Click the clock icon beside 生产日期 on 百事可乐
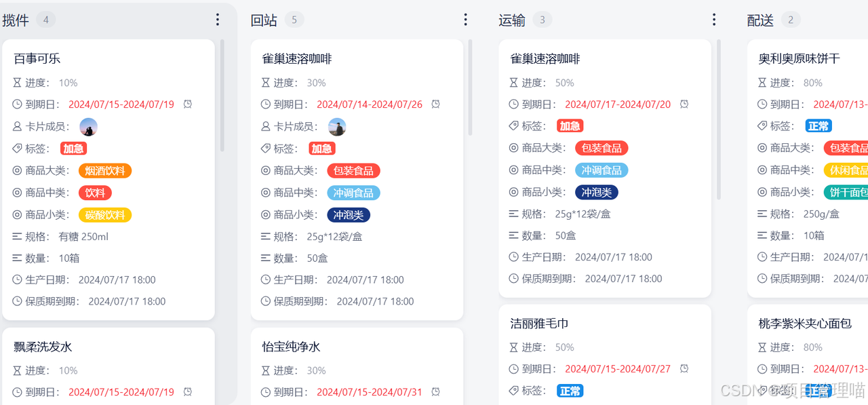Image resolution: width=868 pixels, height=405 pixels. [x=18, y=279]
